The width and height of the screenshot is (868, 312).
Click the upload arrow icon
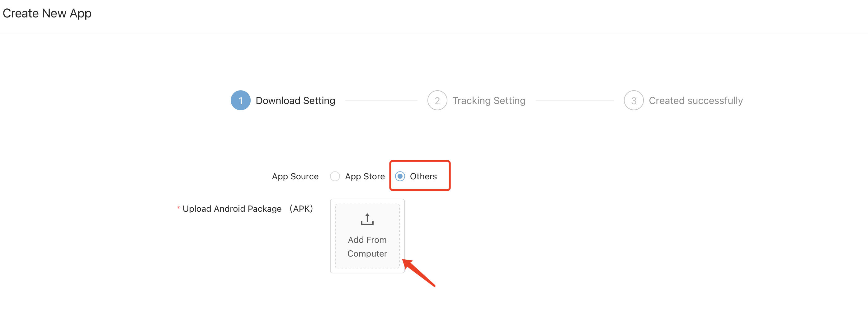[367, 219]
